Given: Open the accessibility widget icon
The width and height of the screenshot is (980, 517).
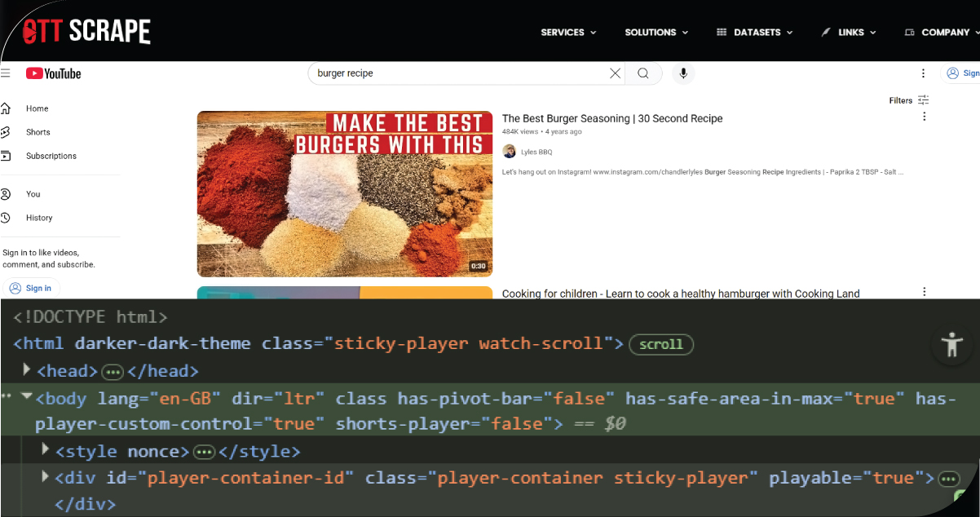Looking at the screenshot, I should click(x=951, y=345).
